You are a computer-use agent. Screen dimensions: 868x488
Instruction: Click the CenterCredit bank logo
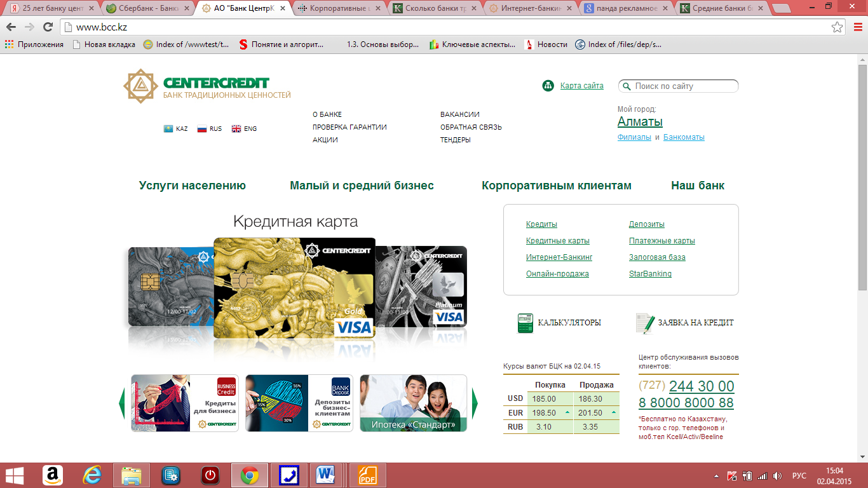pyautogui.click(x=207, y=86)
